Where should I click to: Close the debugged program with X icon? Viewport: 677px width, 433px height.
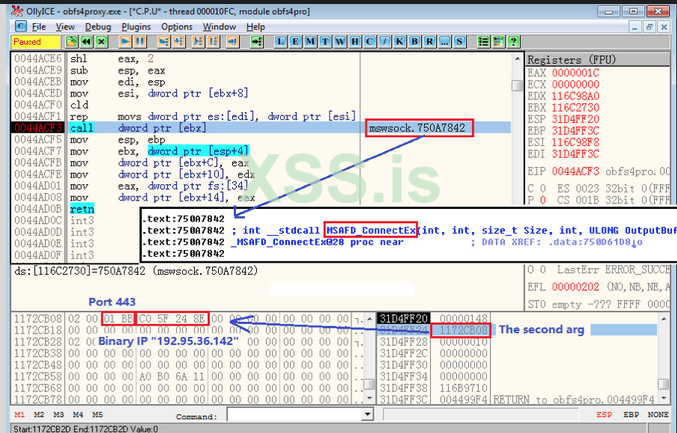click(101, 42)
